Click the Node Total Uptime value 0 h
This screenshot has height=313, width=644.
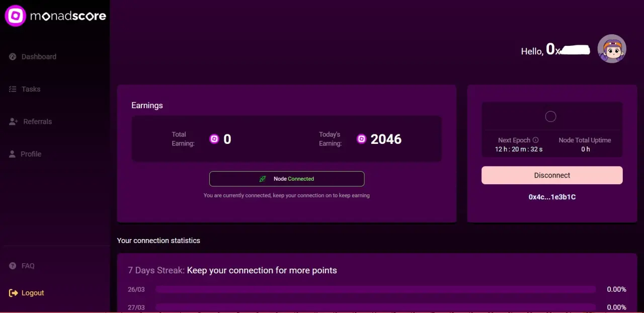tap(585, 149)
